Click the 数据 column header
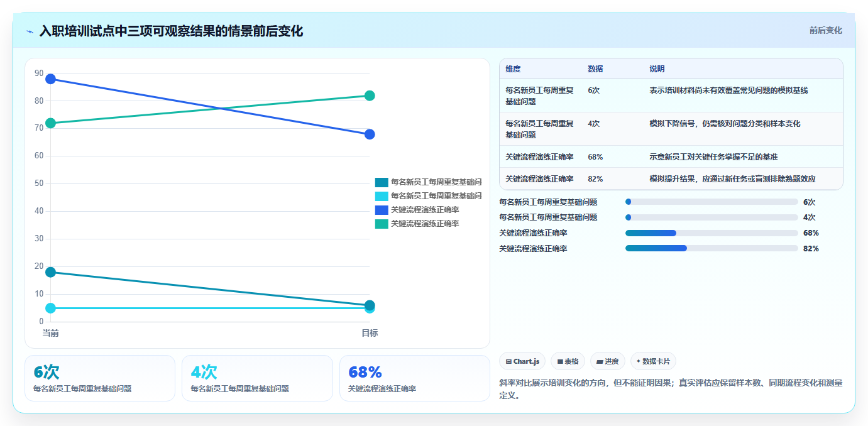This screenshot has height=426, width=868. pos(595,69)
